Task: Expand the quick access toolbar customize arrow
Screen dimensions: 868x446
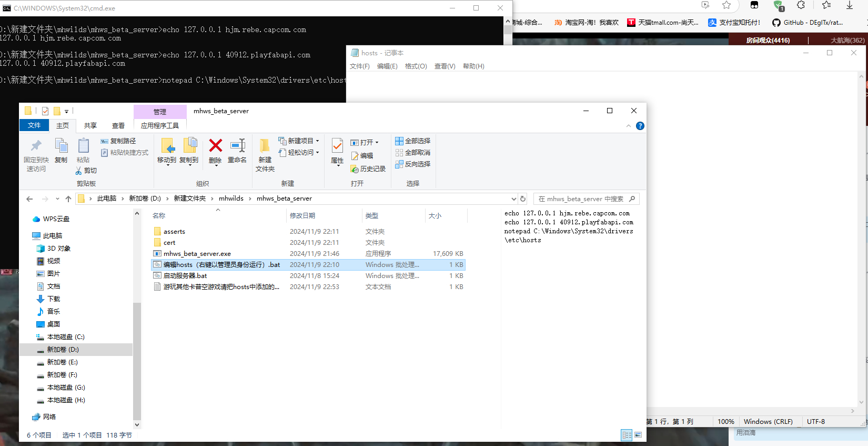Action: pos(66,112)
